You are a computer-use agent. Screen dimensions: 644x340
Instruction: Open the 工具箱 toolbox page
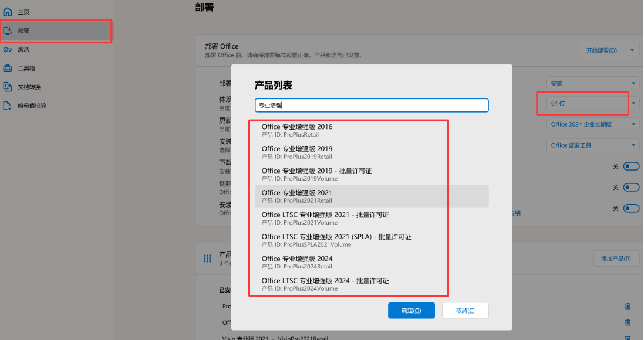tap(26, 68)
